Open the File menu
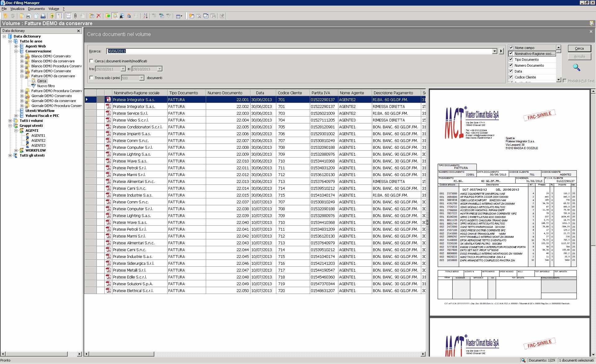Viewport: 596px width, 364px height. click(x=4, y=9)
